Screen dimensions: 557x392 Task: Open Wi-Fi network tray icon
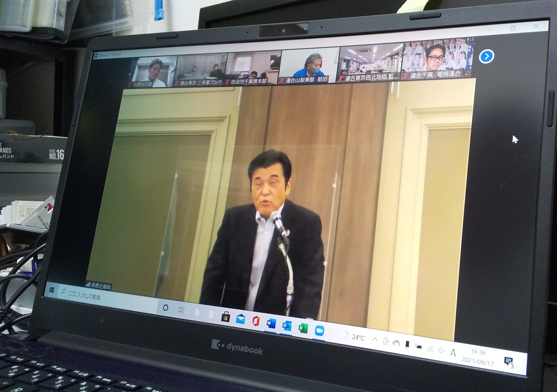coord(430,349)
